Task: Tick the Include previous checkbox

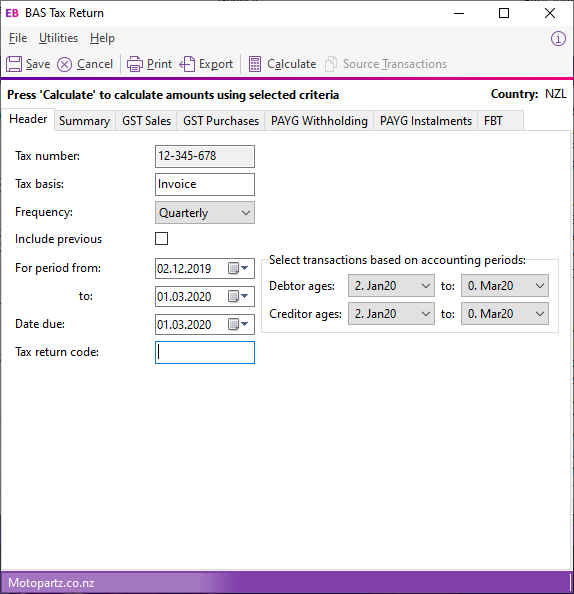Action: click(x=161, y=239)
